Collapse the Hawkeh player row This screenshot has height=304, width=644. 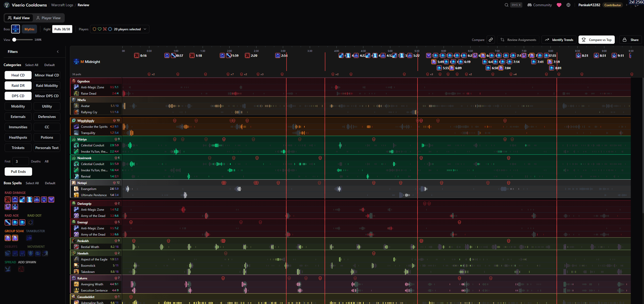(x=96, y=253)
